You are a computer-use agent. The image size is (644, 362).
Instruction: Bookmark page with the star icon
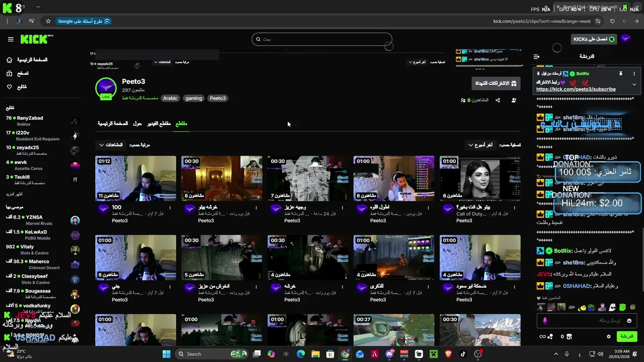48,21
